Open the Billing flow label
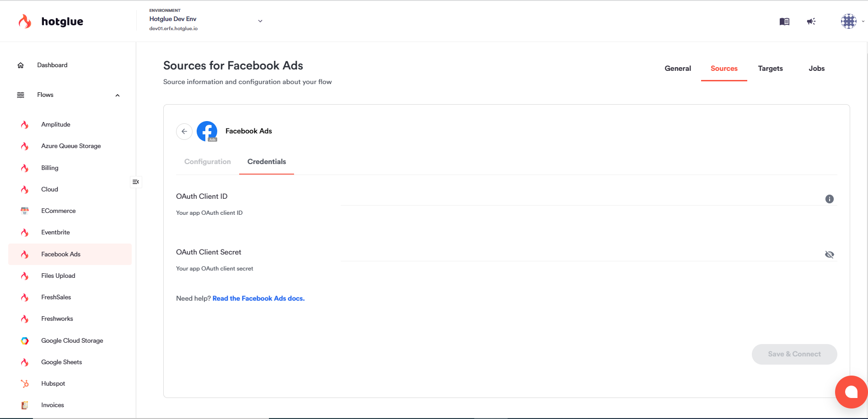This screenshot has width=868, height=419. (x=50, y=168)
